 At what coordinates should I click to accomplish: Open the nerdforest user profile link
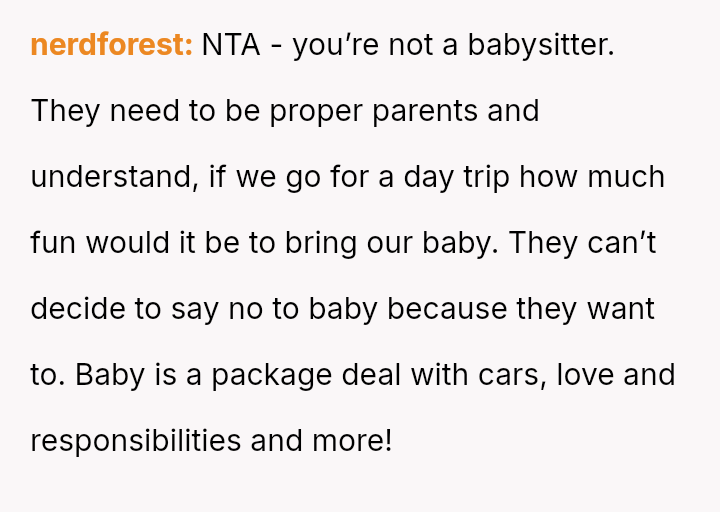[111, 45]
